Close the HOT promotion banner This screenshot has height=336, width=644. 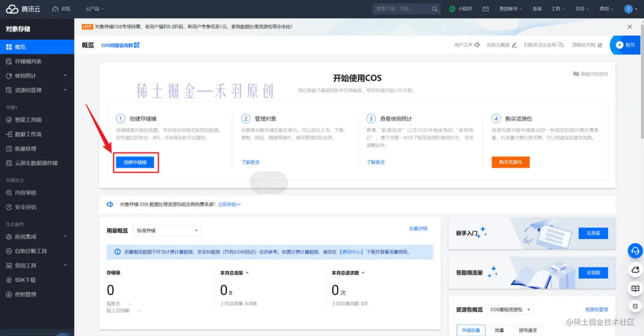pyautogui.click(x=630, y=27)
